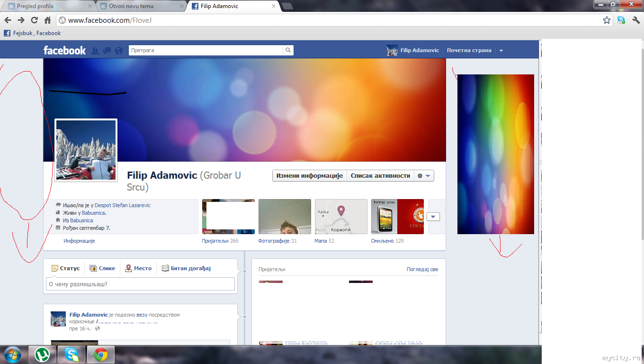Image resolution: width=644 pixels, height=364 pixels.
Task: Open the Пријатељи thumbnail
Action: (x=228, y=217)
